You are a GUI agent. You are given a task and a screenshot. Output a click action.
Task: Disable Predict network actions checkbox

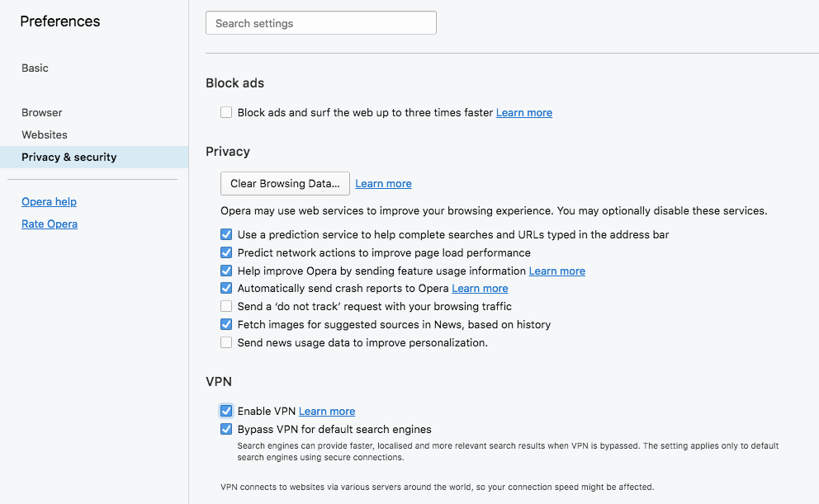[226, 253]
